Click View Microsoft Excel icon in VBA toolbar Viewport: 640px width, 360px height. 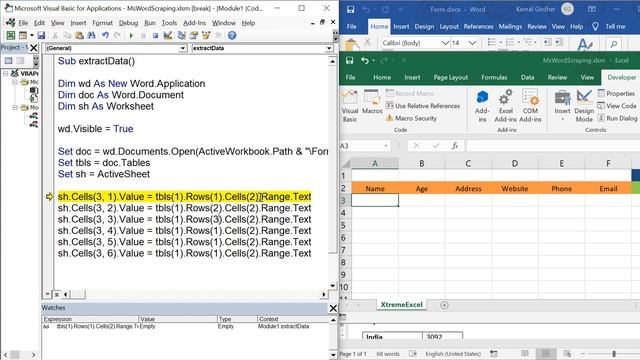[11, 36]
